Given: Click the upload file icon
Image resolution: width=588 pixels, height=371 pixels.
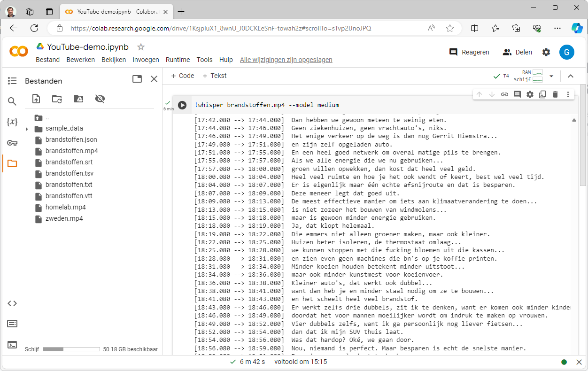Looking at the screenshot, I should pyautogui.click(x=36, y=99).
